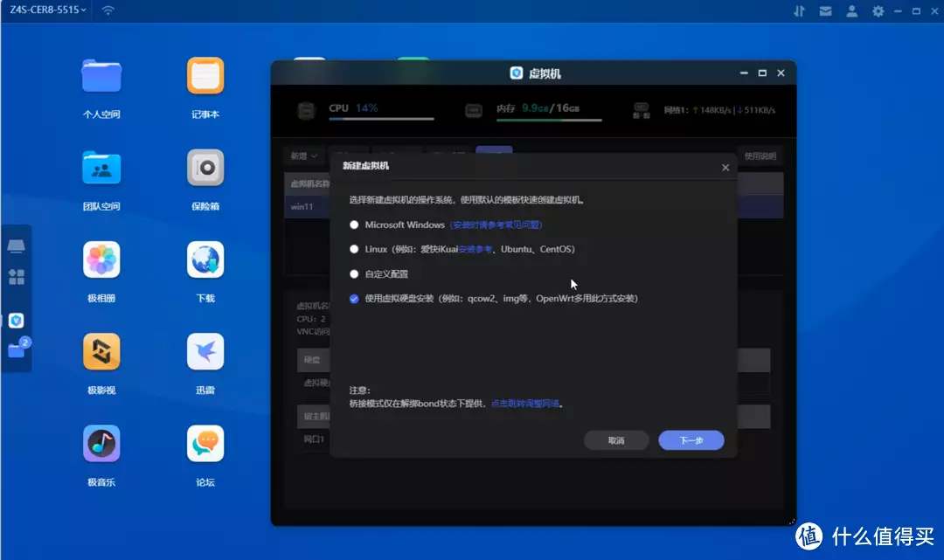Open the Windows 安装时请参考常见问题 link

click(496, 225)
